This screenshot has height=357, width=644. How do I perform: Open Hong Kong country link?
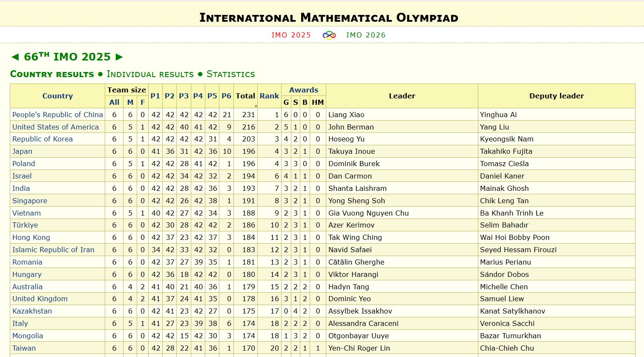click(31, 237)
